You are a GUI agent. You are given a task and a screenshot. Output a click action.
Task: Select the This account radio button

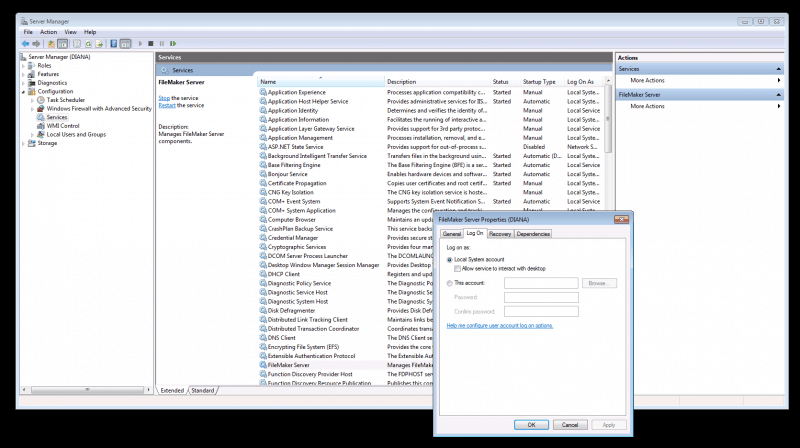(x=449, y=283)
